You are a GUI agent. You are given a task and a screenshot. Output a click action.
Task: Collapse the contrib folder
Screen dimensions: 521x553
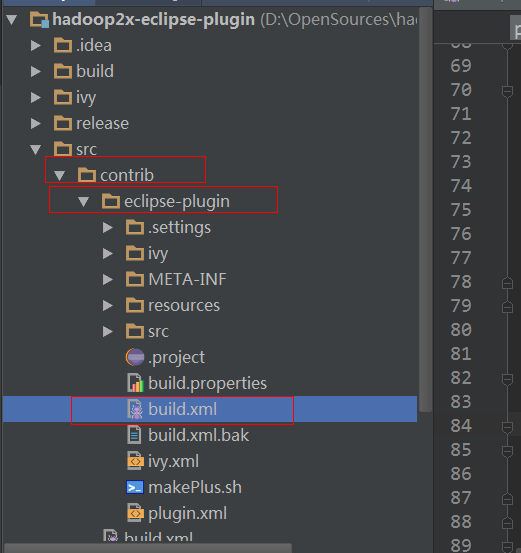(x=59, y=175)
